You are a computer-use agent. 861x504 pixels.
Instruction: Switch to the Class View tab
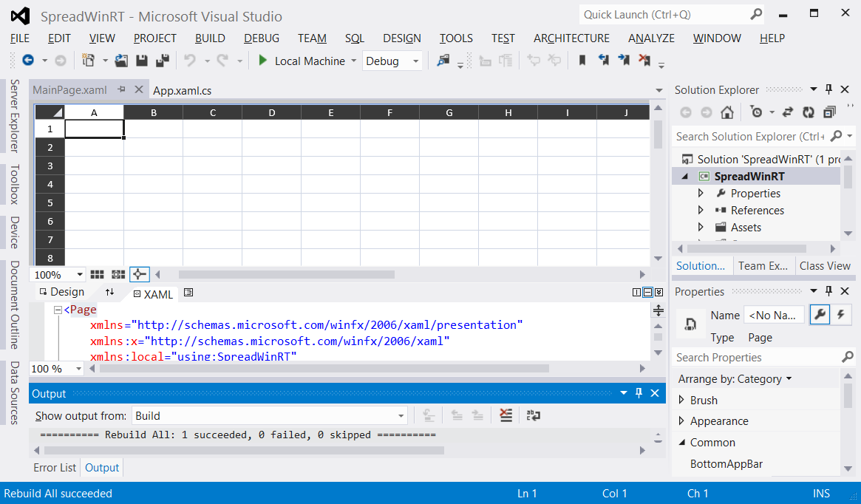point(825,266)
